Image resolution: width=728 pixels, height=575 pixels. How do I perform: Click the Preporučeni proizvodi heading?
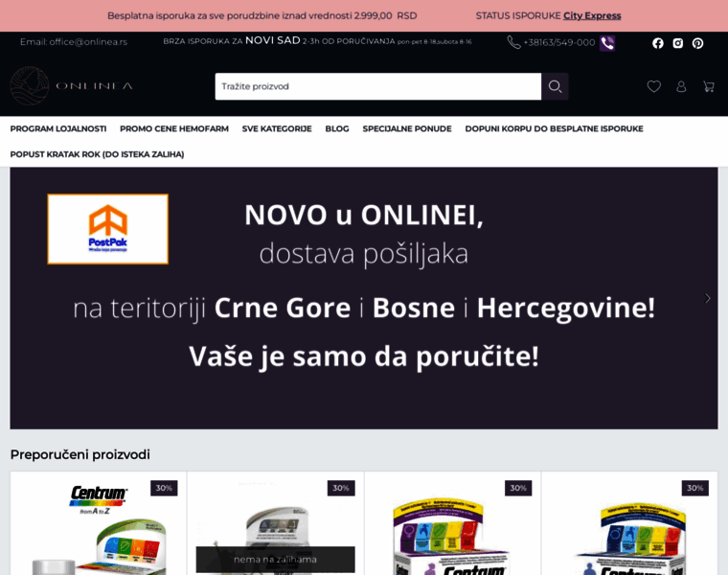pos(80,454)
